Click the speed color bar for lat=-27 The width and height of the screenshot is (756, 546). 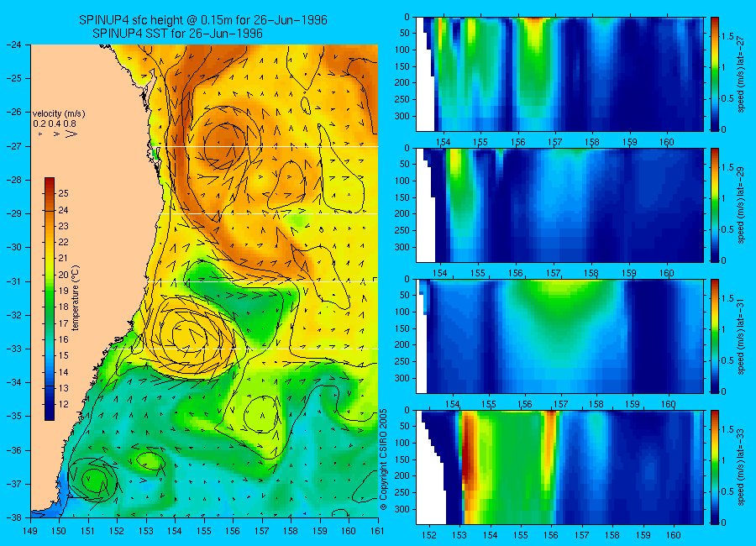714,74
